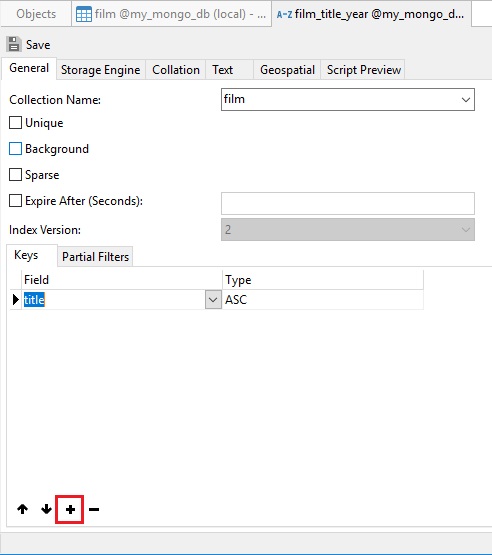The image size is (492, 555).
Task: Go to the Objects tab
Action: 36,14
